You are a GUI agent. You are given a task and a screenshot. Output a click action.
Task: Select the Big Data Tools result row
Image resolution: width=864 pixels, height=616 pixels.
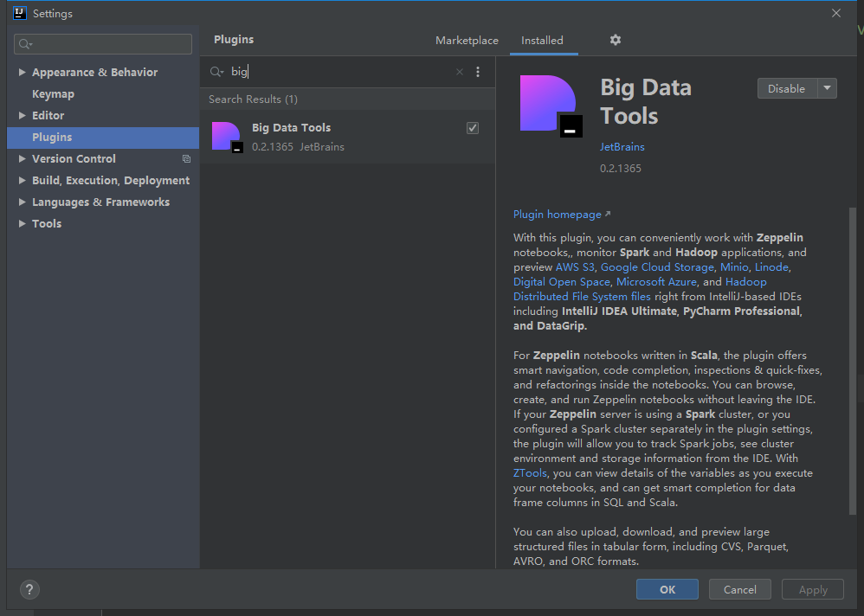point(347,137)
